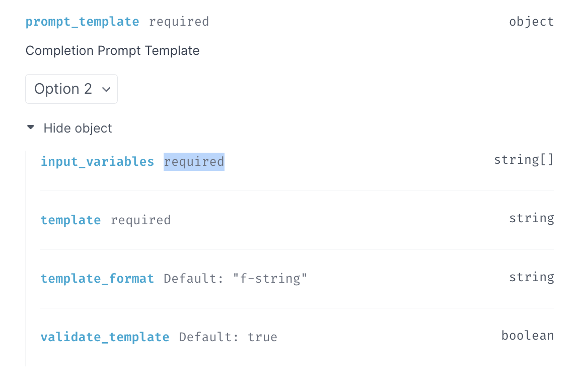The width and height of the screenshot is (588, 382).
Task: Click the prompt_template field name
Action: point(82,21)
